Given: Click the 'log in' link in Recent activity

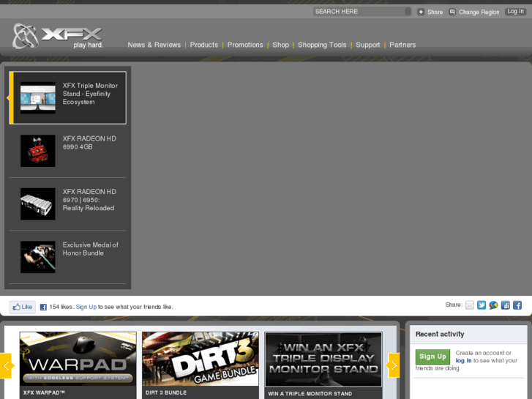Looking at the screenshot, I should pyautogui.click(x=463, y=361).
